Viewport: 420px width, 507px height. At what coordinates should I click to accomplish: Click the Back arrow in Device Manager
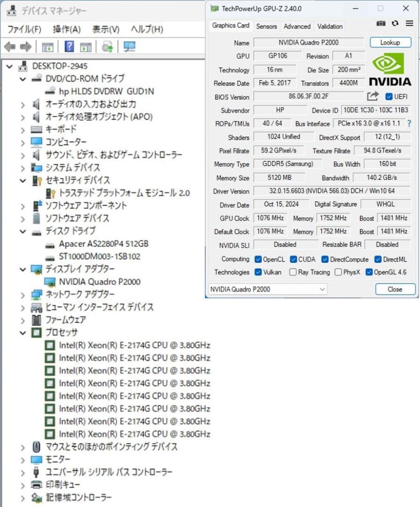click(9, 46)
